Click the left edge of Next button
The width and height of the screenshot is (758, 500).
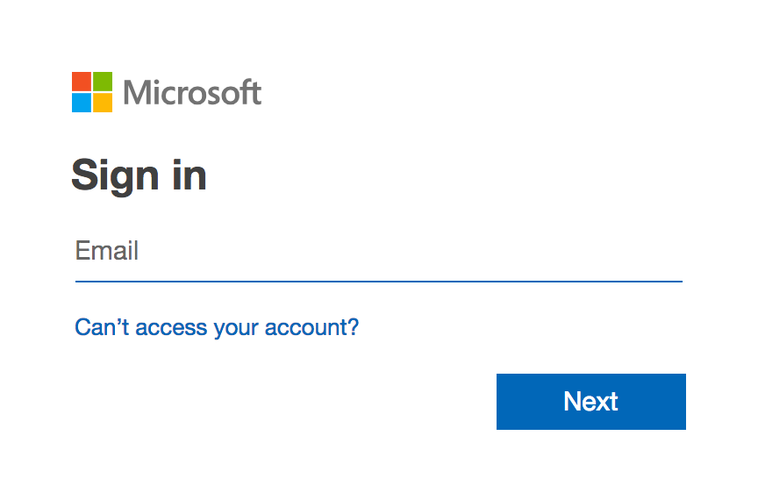tap(503, 401)
